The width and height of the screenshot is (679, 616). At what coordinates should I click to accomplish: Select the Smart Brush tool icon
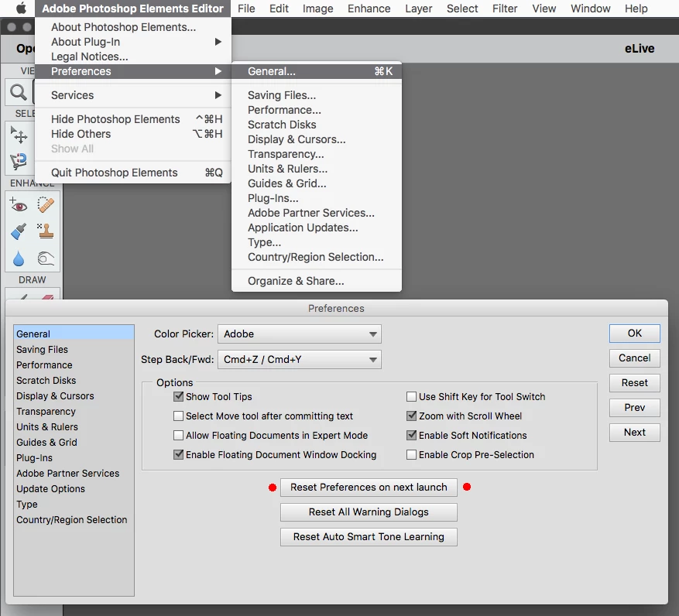point(19,231)
